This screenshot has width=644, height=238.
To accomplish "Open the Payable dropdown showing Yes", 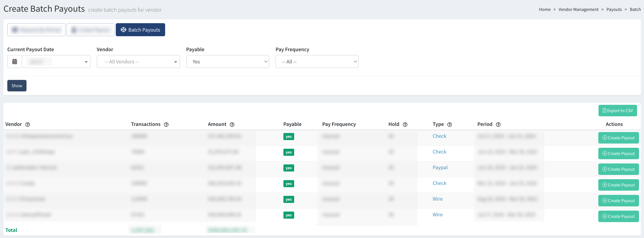I will 228,62.
